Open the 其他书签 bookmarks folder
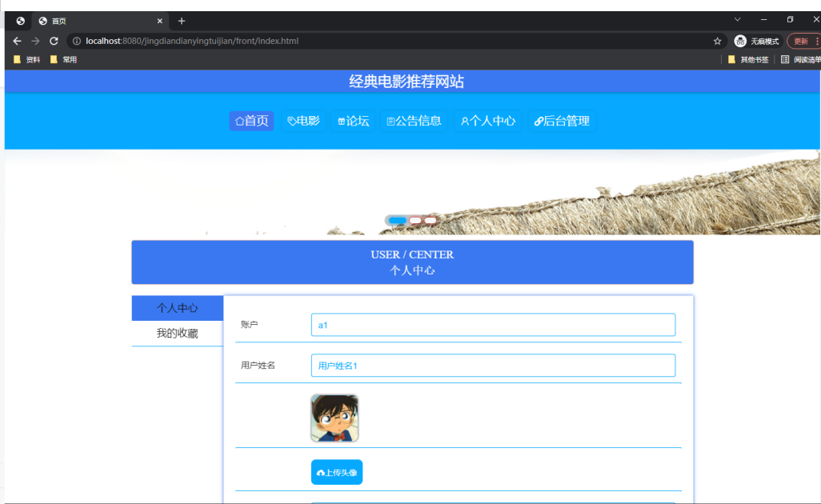The width and height of the screenshot is (821, 504). [748, 60]
